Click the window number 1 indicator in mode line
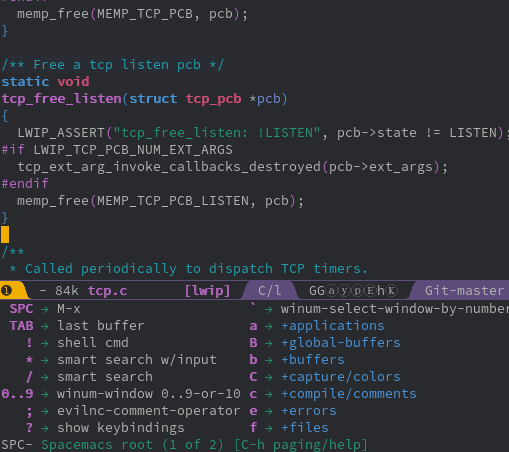The width and height of the screenshot is (509, 452). tap(6, 291)
